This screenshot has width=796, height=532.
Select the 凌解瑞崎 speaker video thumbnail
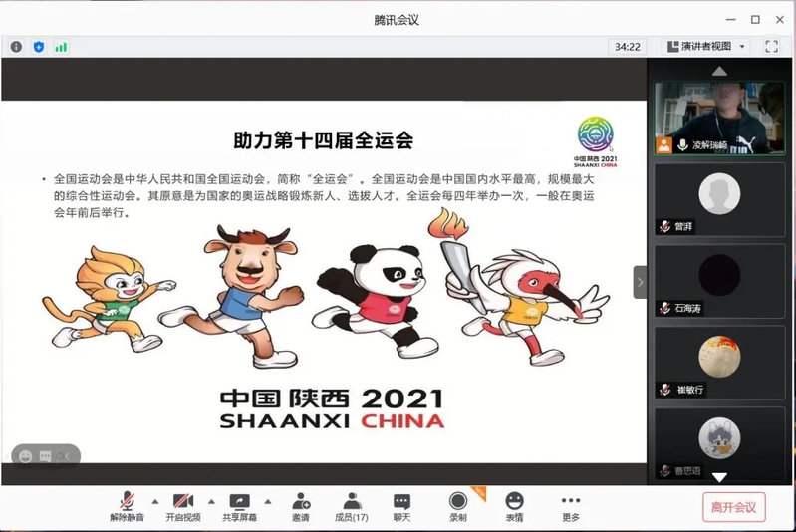point(719,118)
